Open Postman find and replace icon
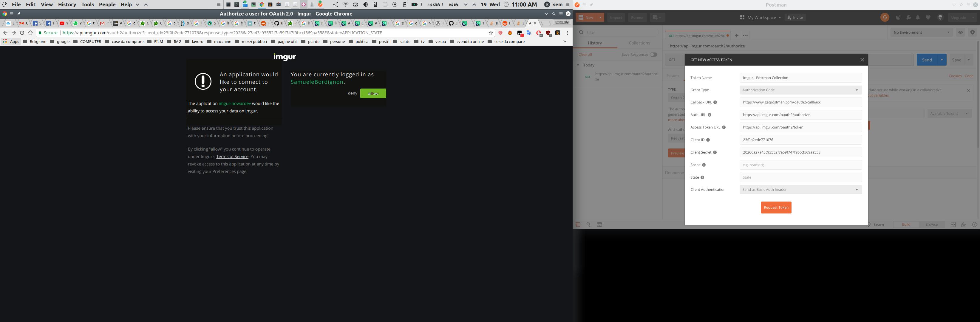The image size is (980, 322). tap(588, 225)
